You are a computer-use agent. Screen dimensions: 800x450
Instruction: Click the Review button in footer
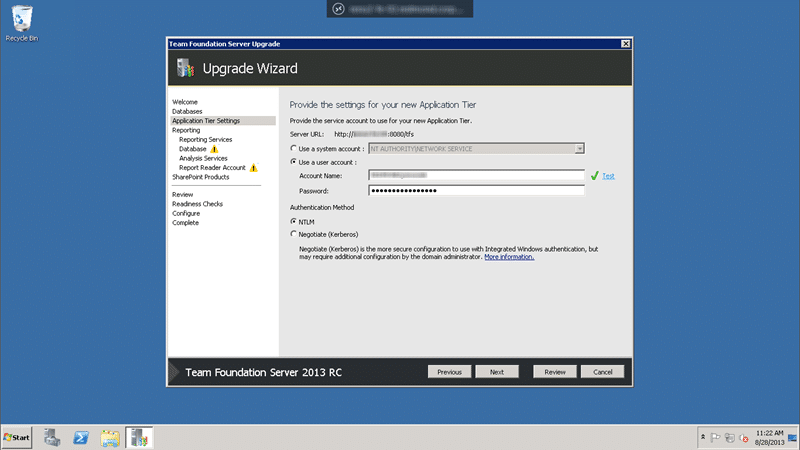coord(555,372)
